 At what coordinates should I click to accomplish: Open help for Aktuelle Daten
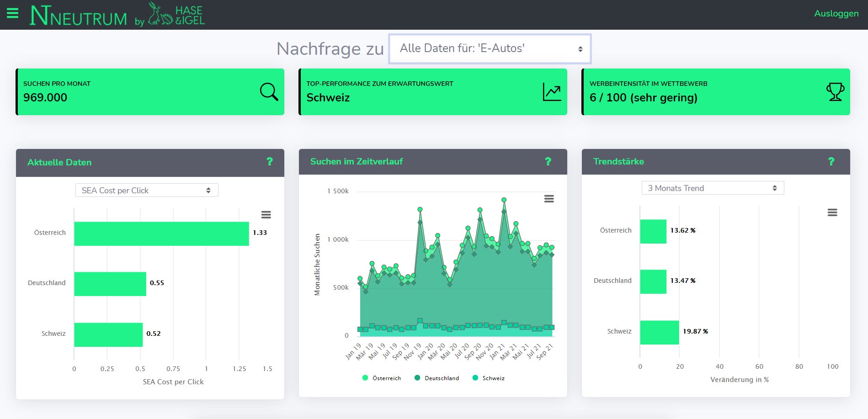click(x=270, y=162)
